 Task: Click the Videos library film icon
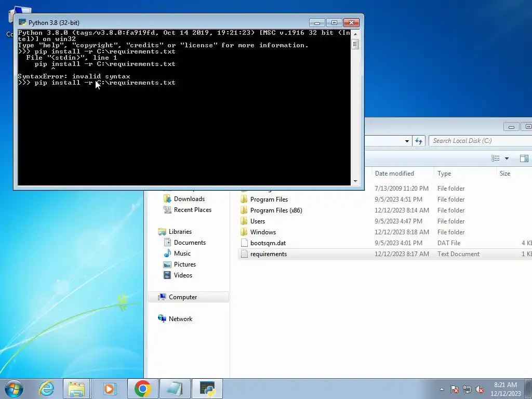click(x=167, y=275)
